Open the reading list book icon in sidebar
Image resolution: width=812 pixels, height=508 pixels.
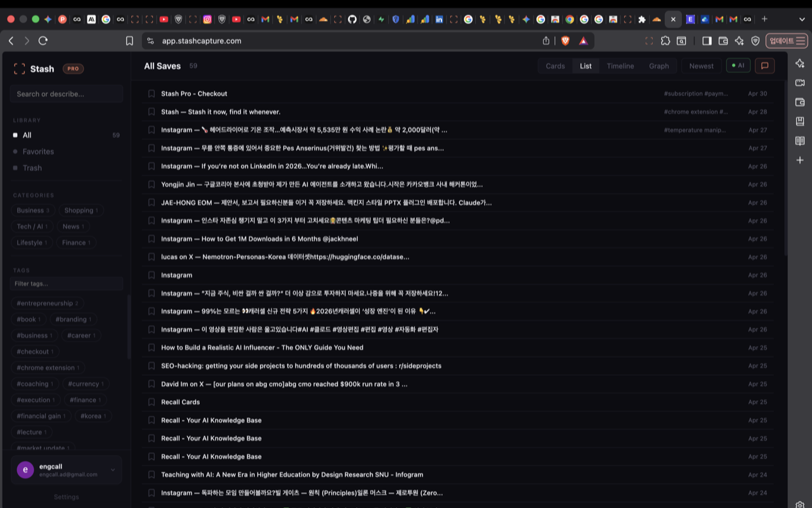(800, 141)
